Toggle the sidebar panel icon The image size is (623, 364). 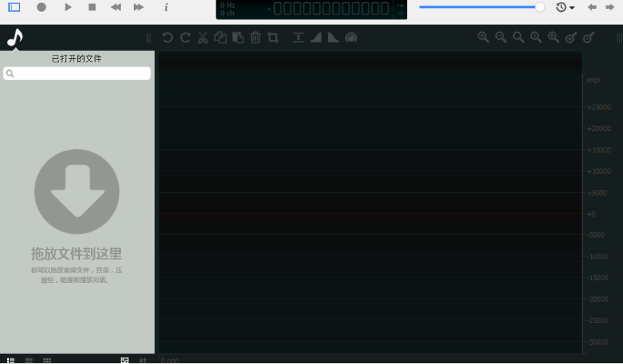coord(15,7)
